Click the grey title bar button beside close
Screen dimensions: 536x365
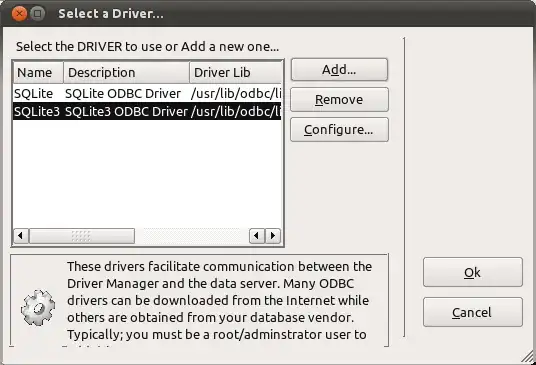(38, 14)
